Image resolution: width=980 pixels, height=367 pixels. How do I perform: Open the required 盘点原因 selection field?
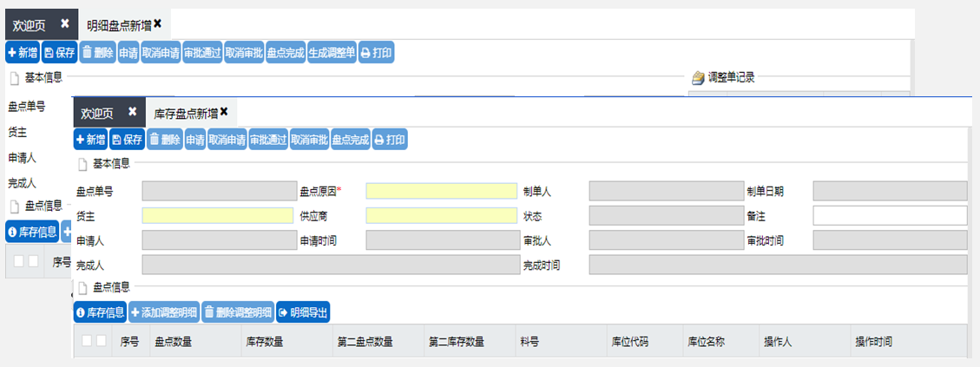[x=441, y=192]
